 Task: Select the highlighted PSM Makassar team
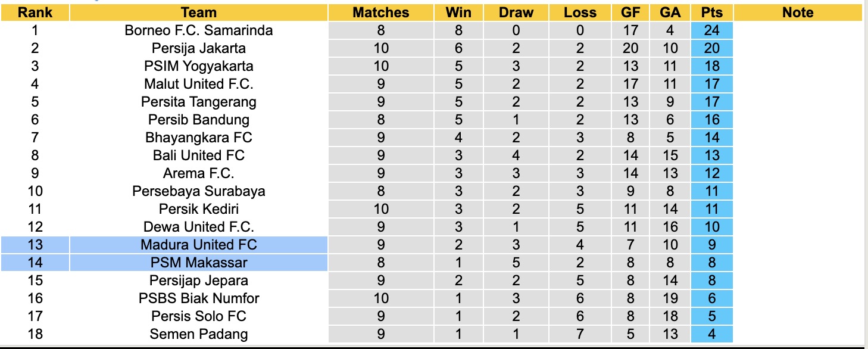[199, 263]
